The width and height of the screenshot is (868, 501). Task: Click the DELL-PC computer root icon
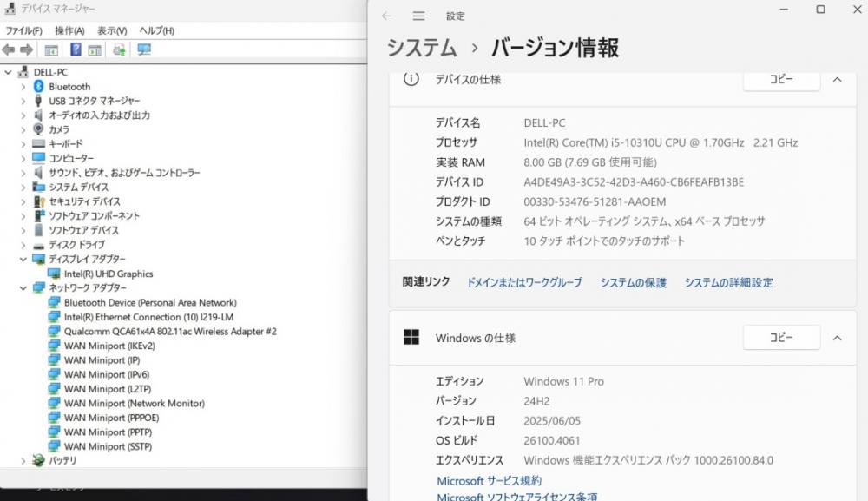[23, 72]
